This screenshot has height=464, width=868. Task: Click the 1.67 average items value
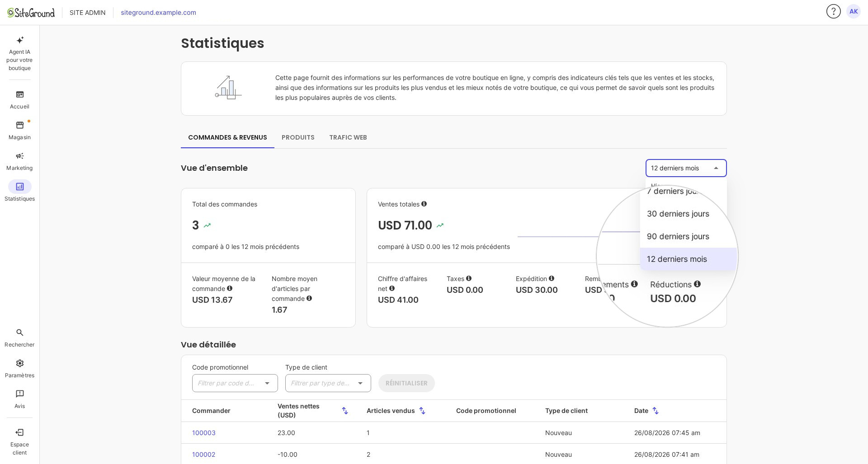279,310
